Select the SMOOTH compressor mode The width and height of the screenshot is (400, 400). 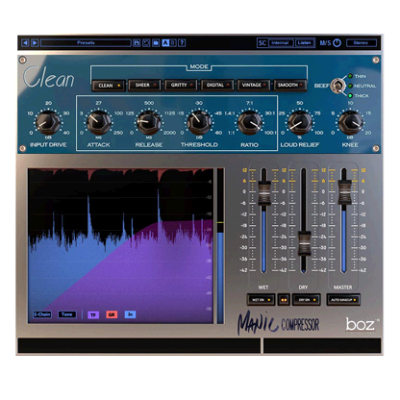tap(290, 85)
